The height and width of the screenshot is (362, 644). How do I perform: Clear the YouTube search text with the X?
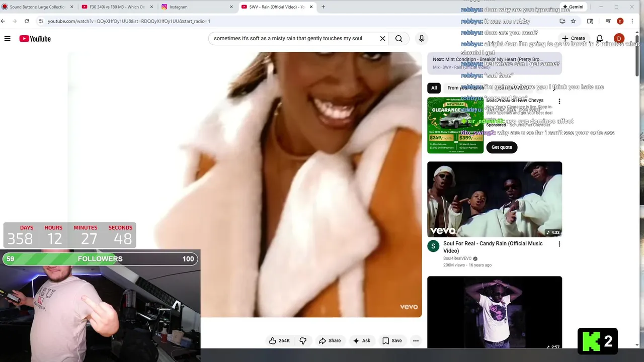(x=382, y=38)
